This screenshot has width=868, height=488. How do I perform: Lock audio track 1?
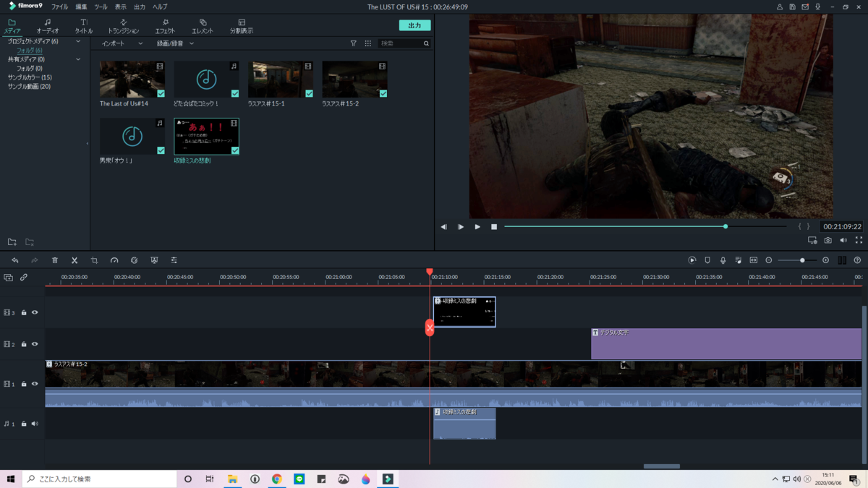(x=24, y=424)
